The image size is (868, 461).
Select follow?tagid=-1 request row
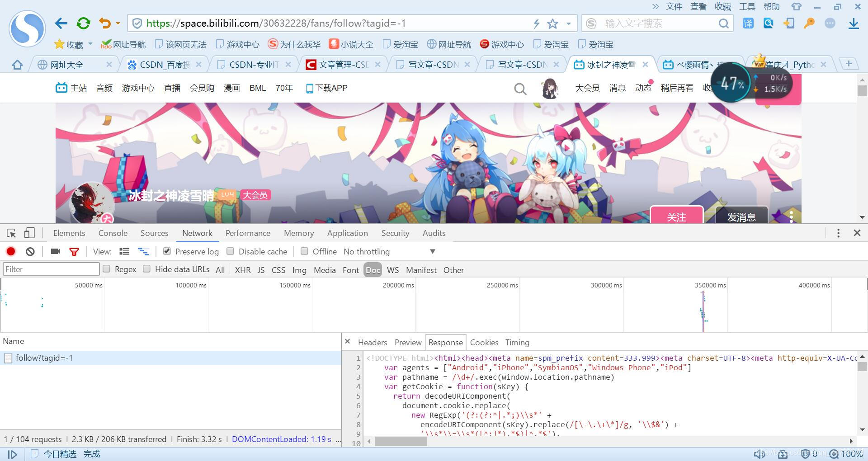click(x=170, y=358)
